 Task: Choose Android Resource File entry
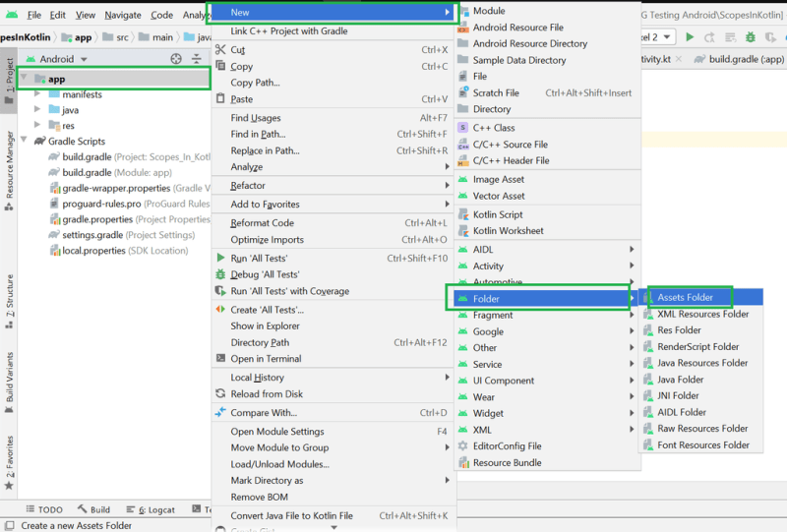pos(548,28)
